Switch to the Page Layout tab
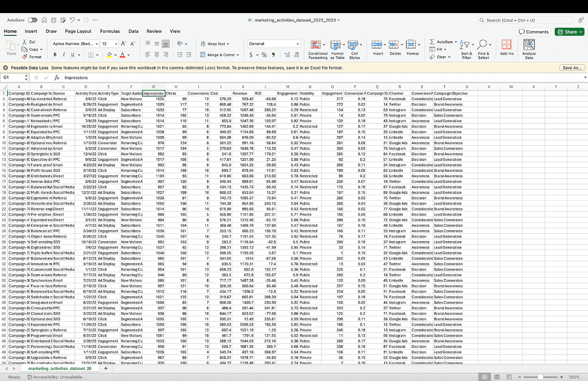The image size is (588, 381). 78,31
